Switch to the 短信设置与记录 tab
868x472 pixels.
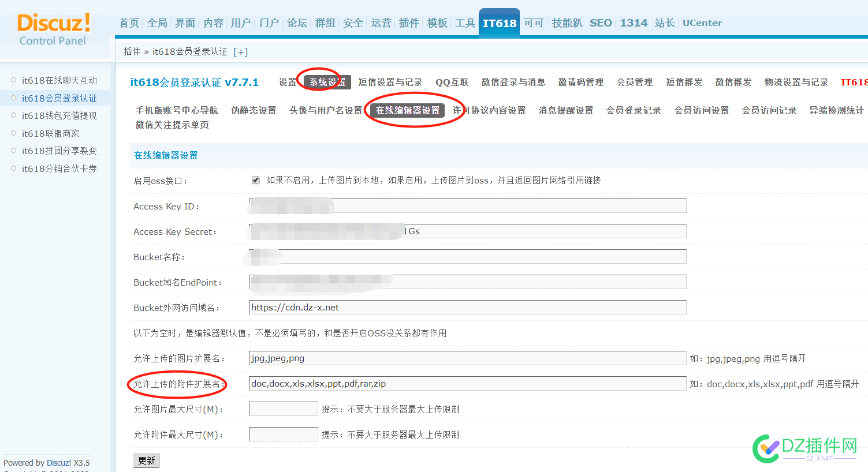[x=390, y=83]
